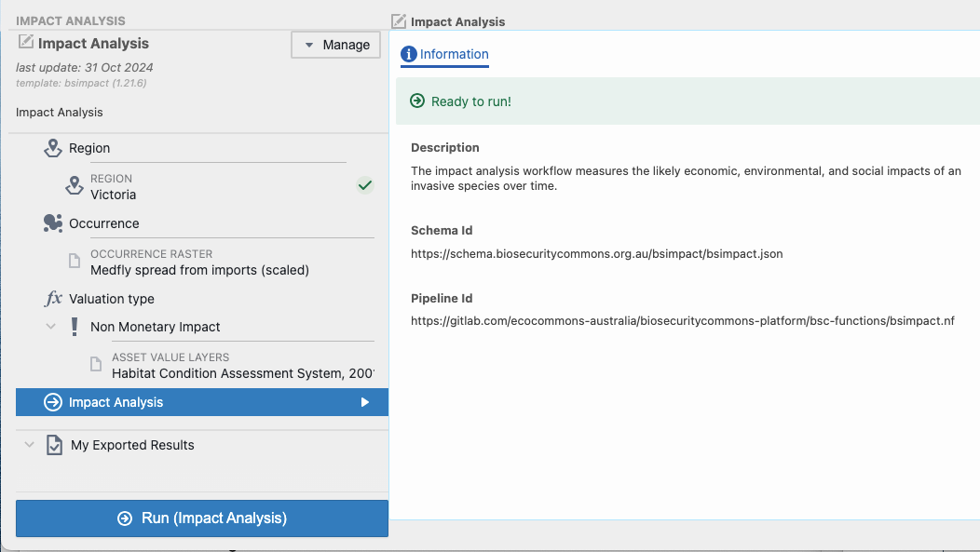The width and height of the screenshot is (980, 552).
Task: Click the blue Information circle icon
Action: point(408,54)
